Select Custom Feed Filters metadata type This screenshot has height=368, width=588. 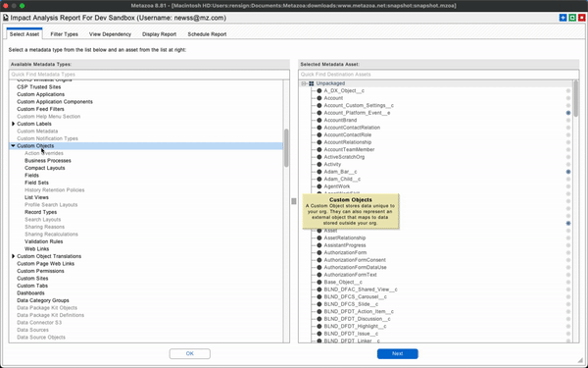40,109
